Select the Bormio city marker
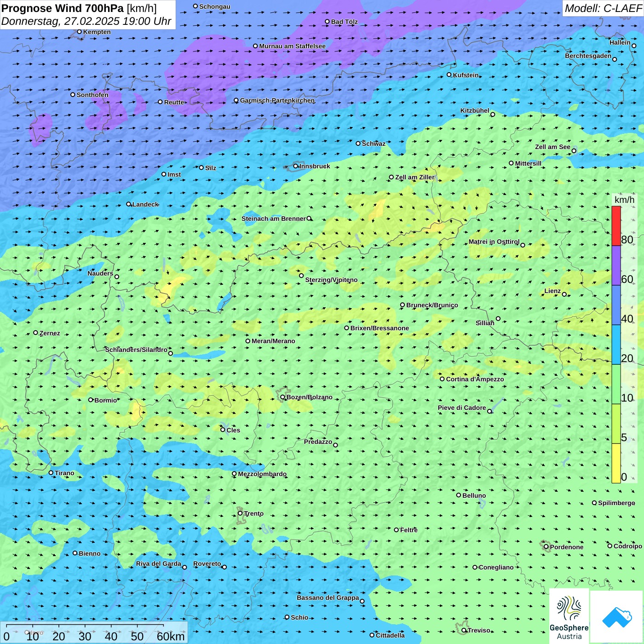 point(91,400)
